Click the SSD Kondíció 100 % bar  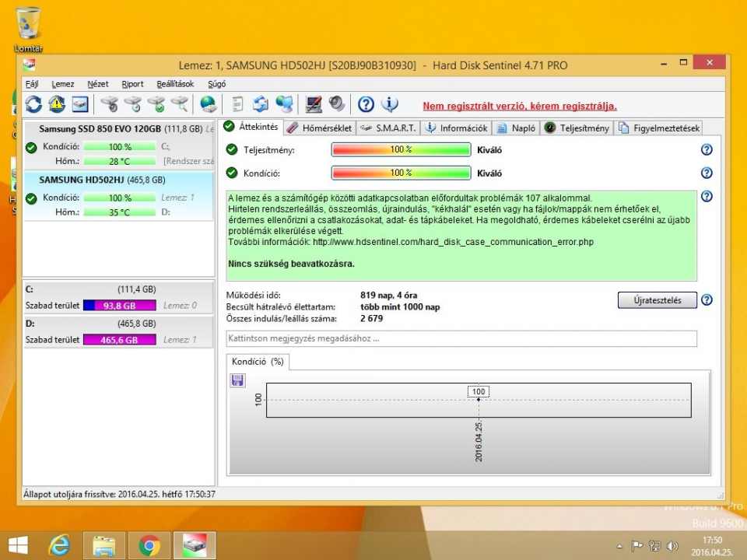120,147
